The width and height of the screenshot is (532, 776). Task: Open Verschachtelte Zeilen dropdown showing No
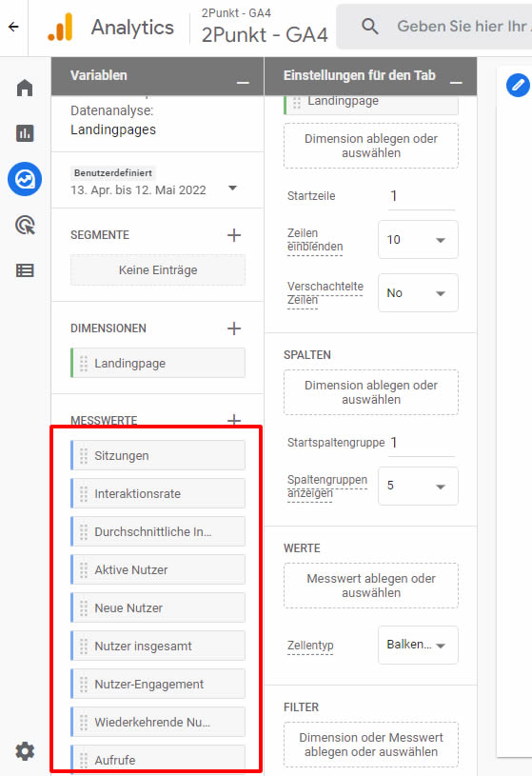coord(418,293)
